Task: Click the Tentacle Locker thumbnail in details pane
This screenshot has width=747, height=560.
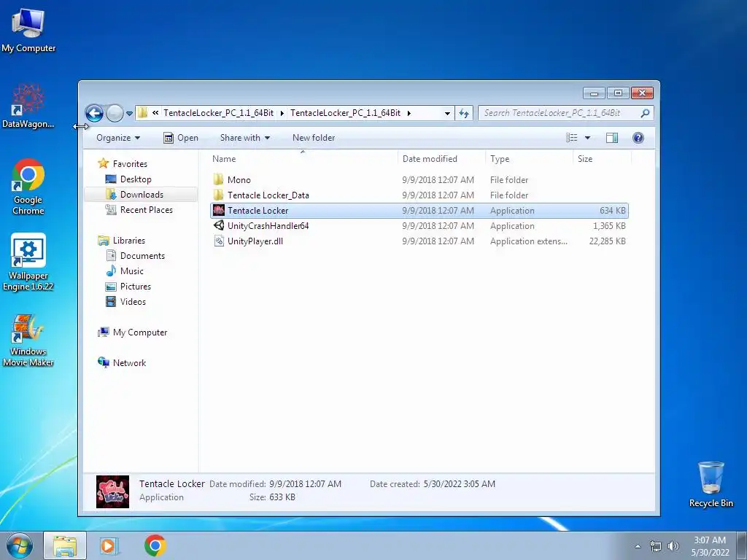Action: [x=112, y=491]
